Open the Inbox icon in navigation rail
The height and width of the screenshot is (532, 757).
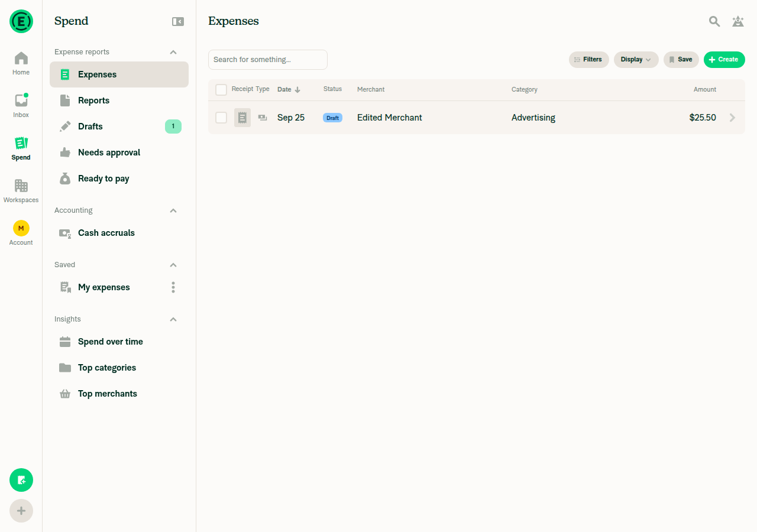pyautogui.click(x=21, y=100)
